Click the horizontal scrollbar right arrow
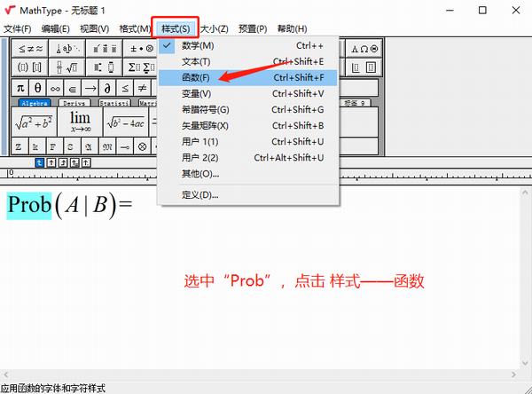Viewport: 532px width, 394px height. pyautogui.click(x=513, y=374)
